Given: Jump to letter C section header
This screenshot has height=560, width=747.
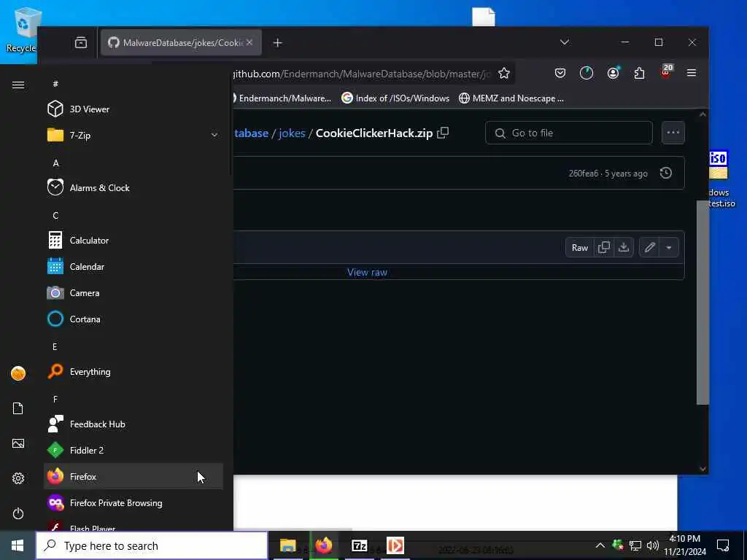Looking at the screenshot, I should pos(55,215).
